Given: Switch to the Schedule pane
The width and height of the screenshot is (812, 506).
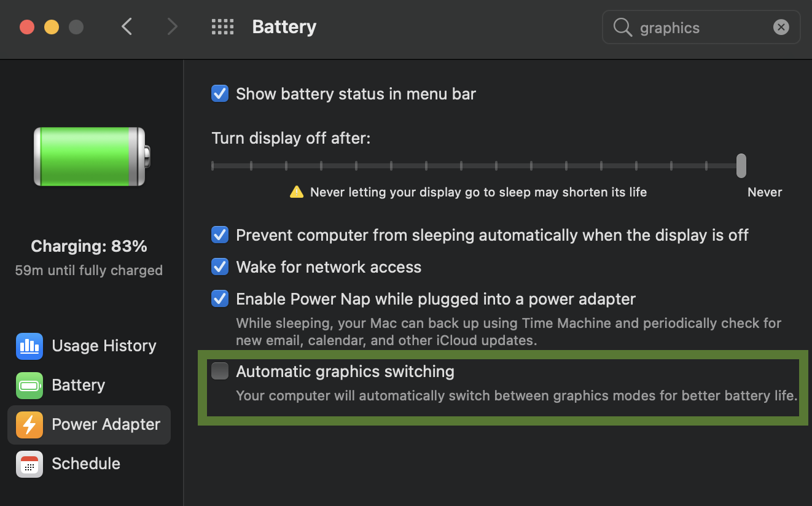Looking at the screenshot, I should 86,464.
